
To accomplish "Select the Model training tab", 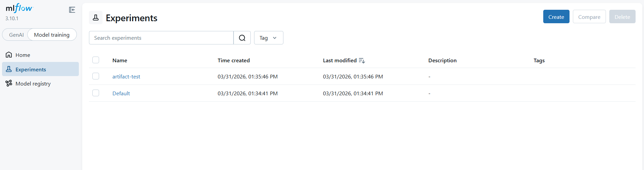I will point(52,35).
